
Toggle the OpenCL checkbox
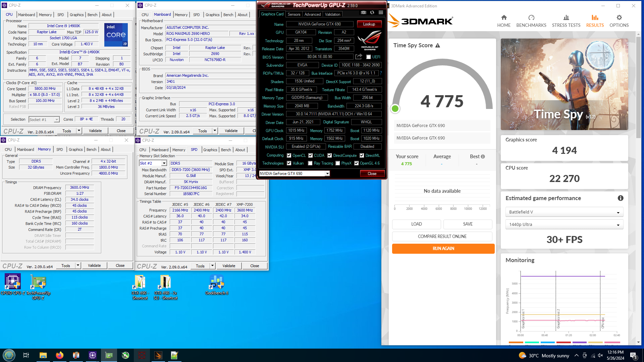289,156
